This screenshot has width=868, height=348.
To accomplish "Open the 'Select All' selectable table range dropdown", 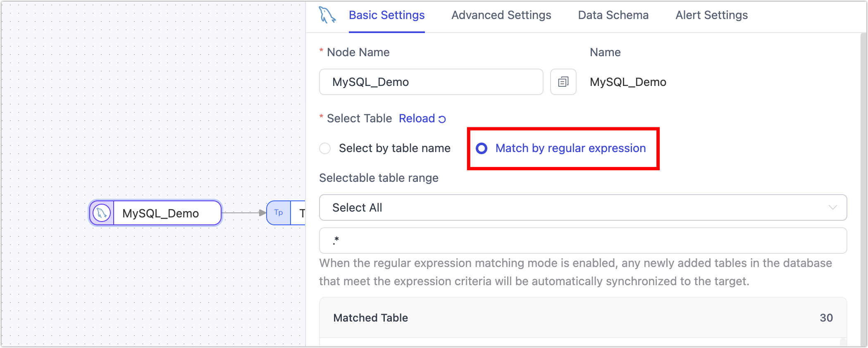I will coord(583,207).
